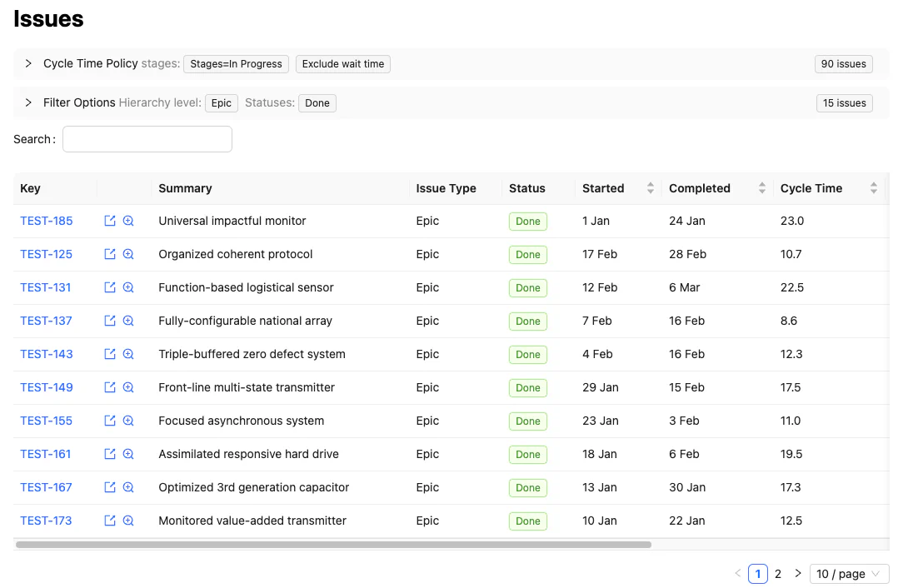Open external link icon for TEST-167
This screenshot has height=588, width=898.
[x=110, y=487]
